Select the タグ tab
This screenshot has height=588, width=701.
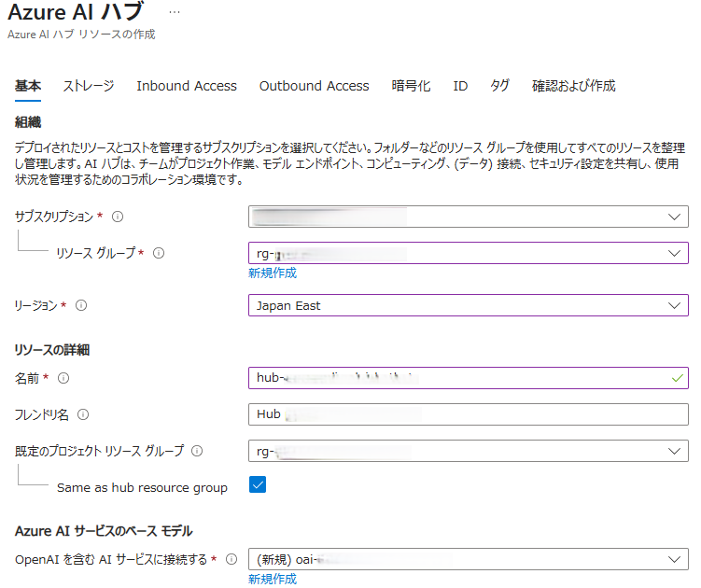tap(499, 86)
